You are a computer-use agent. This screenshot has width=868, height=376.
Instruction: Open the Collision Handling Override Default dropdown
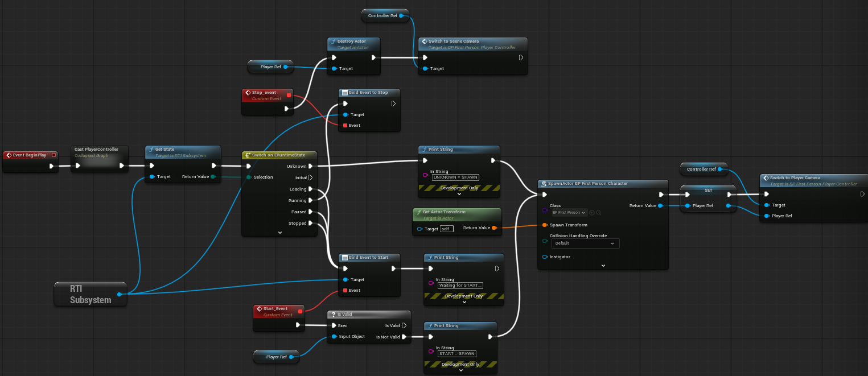[x=585, y=243]
